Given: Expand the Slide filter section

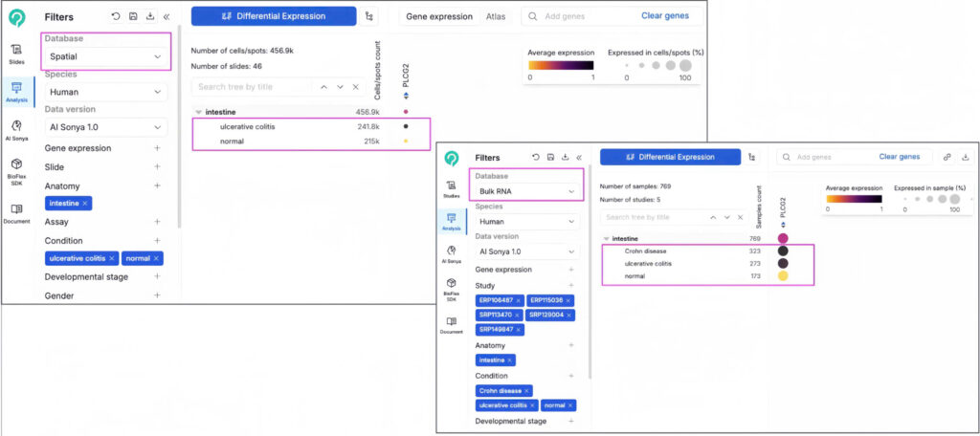Looking at the screenshot, I should [x=157, y=166].
